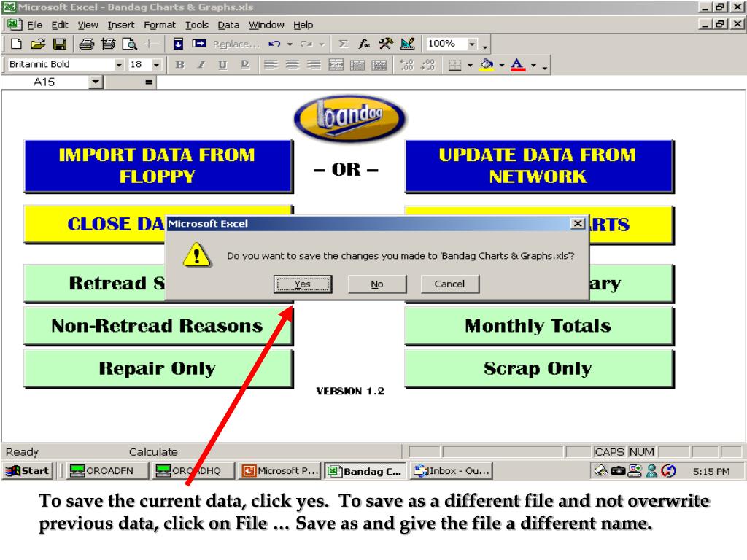Expand the Fill Color dropdown arrow

tap(502, 65)
